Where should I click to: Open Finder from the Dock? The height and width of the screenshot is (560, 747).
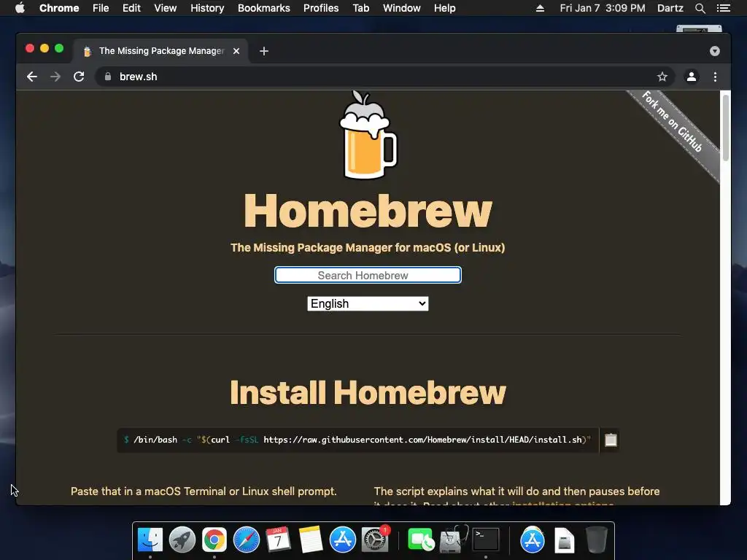[x=150, y=540]
